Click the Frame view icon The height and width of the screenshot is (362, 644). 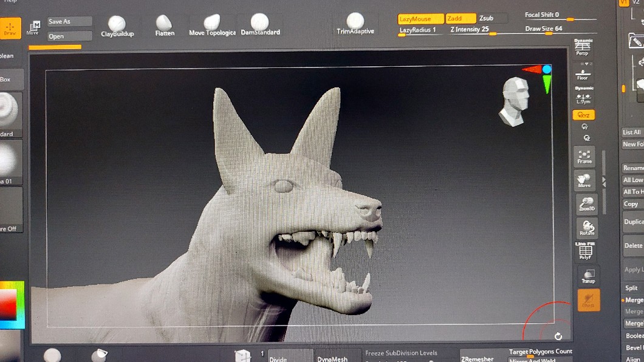(584, 156)
